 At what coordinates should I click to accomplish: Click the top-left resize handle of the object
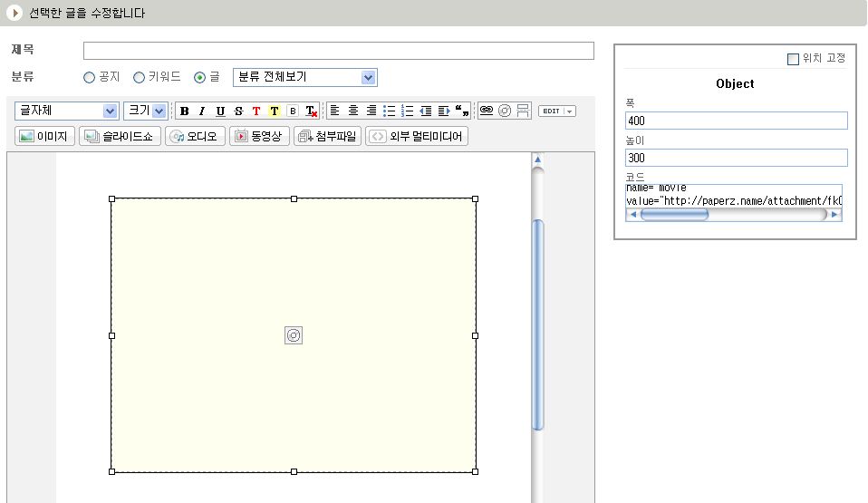point(111,198)
